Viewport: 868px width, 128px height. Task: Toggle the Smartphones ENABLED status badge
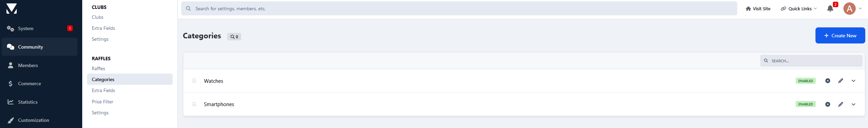tap(806, 104)
